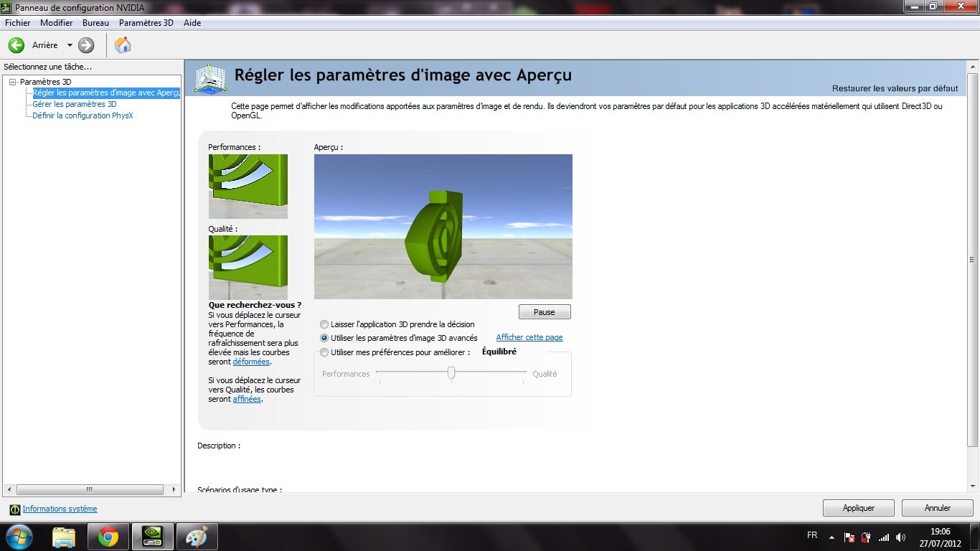Click the Performances preview thumbnail

point(248,187)
